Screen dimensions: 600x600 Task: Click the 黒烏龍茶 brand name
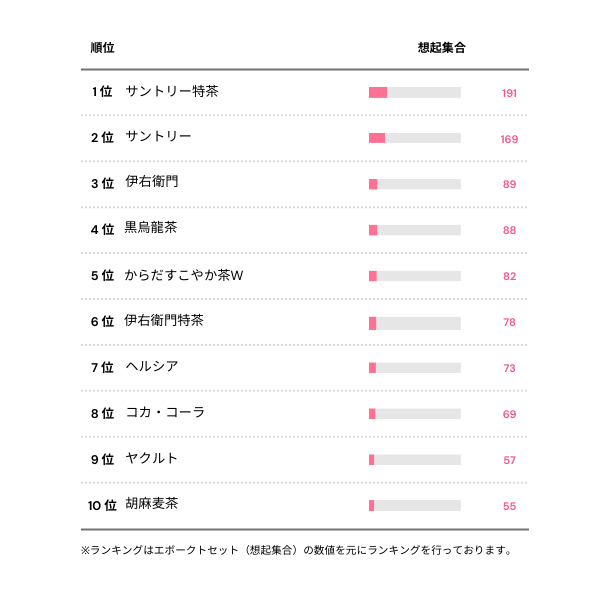click(x=151, y=229)
